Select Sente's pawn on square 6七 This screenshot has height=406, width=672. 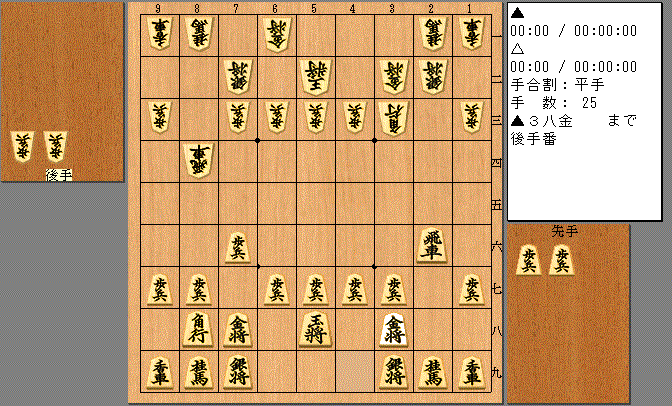coord(276,290)
